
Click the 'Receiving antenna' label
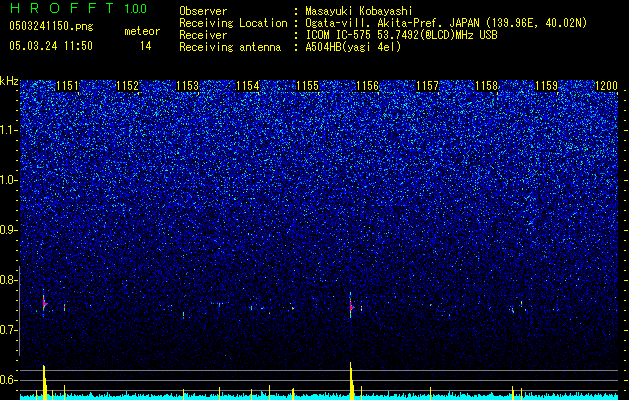click(230, 47)
